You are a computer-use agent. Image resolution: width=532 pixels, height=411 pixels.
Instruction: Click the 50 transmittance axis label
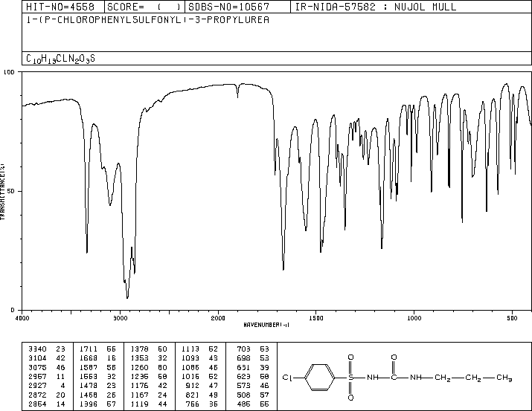point(11,191)
